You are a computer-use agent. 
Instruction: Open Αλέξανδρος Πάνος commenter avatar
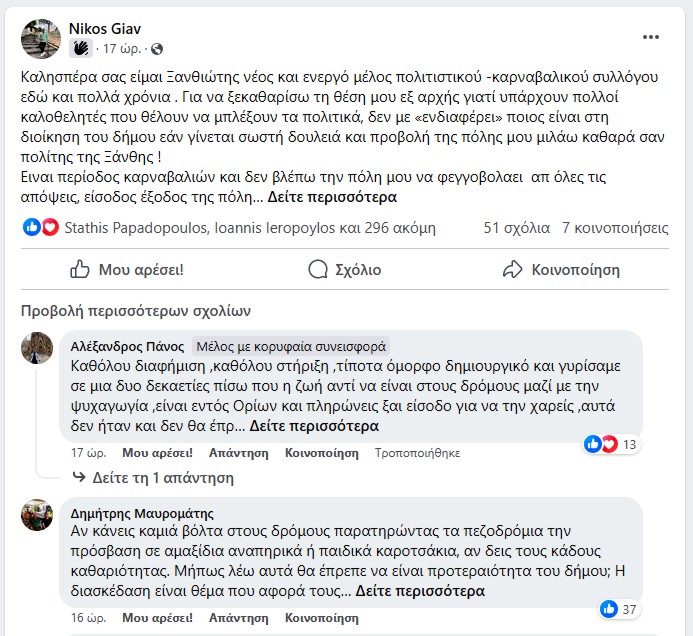(x=37, y=348)
